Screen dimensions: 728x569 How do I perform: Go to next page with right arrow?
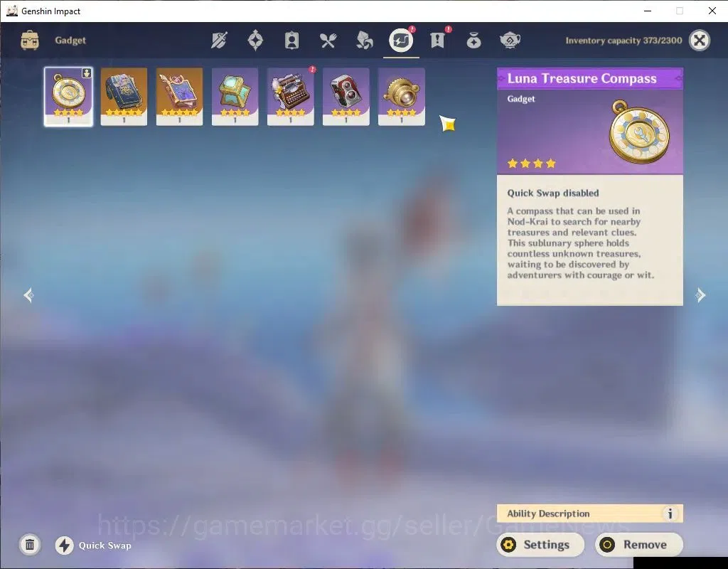[x=700, y=295]
